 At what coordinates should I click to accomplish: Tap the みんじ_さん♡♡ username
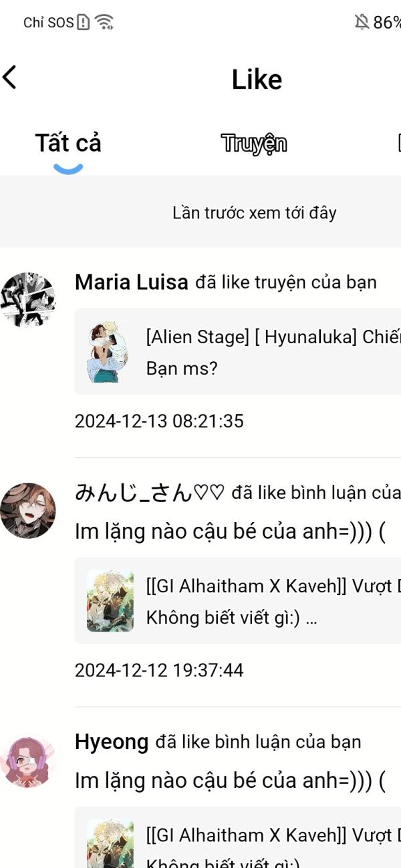click(150, 493)
